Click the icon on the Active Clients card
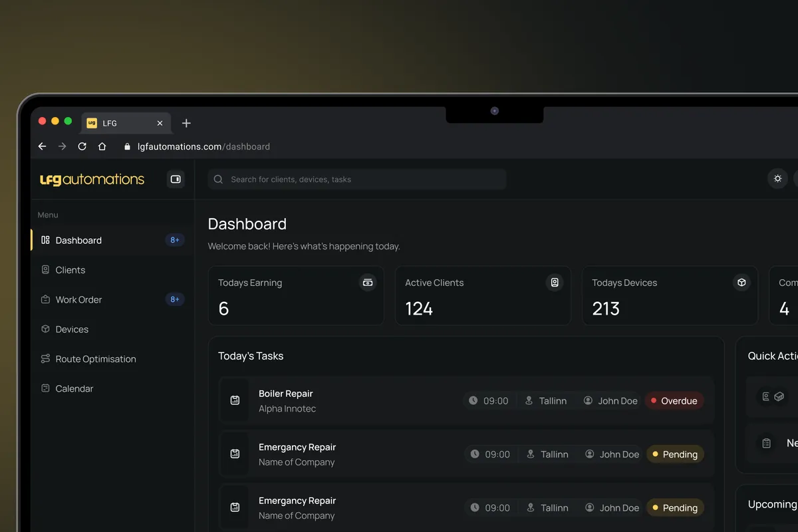This screenshot has width=798, height=532. point(555,282)
